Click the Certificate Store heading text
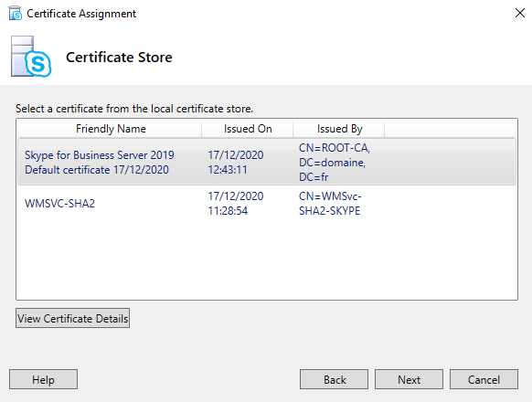Screen dimensions: 532x402 (119, 57)
